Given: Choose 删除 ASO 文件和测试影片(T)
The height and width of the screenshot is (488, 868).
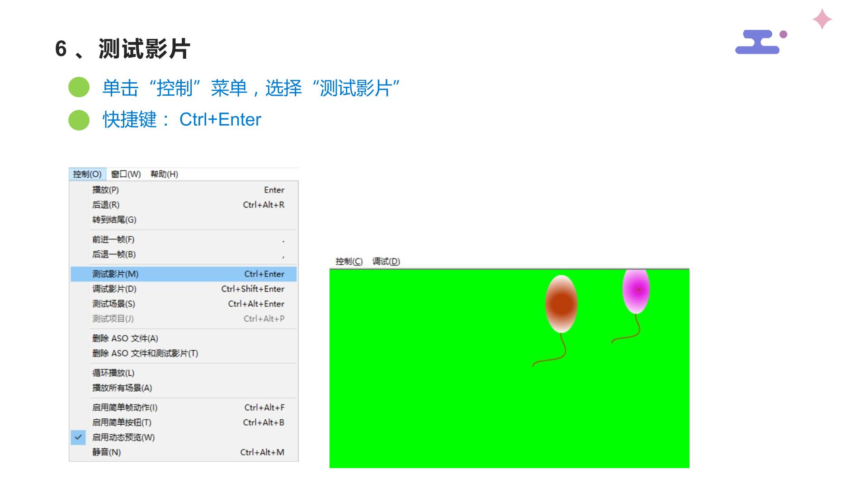Looking at the screenshot, I should pos(184,353).
